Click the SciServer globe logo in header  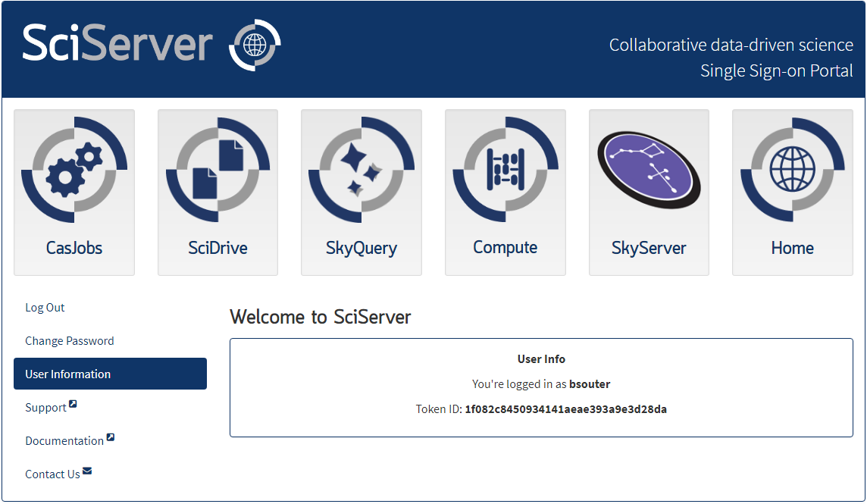pos(255,45)
